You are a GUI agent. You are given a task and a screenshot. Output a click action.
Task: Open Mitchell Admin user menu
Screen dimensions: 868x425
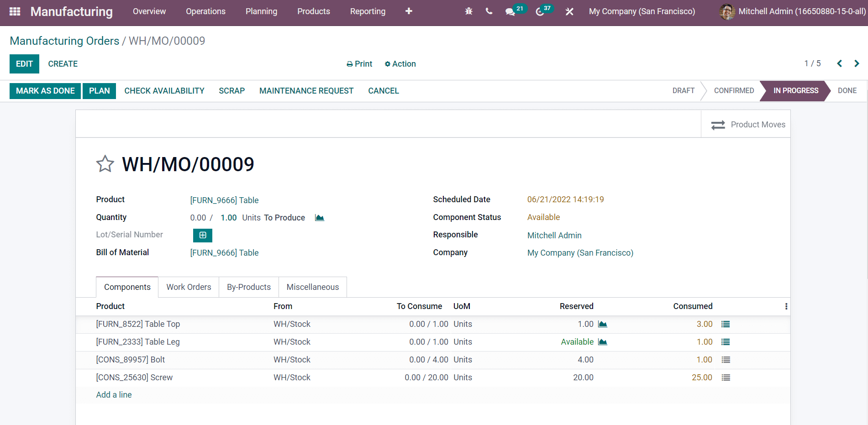pos(792,11)
